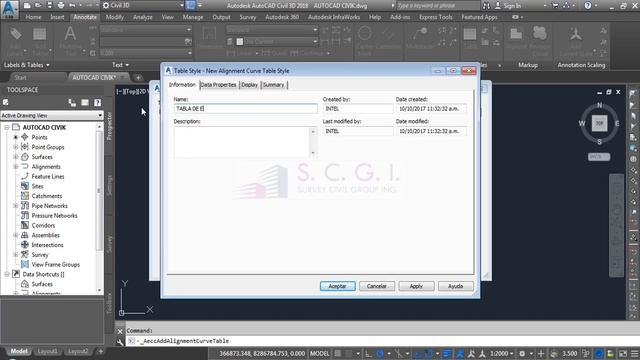This screenshot has width=640, height=360.
Task: Toggle MODEL space button in the status bar
Action: pyautogui.click(x=320, y=353)
